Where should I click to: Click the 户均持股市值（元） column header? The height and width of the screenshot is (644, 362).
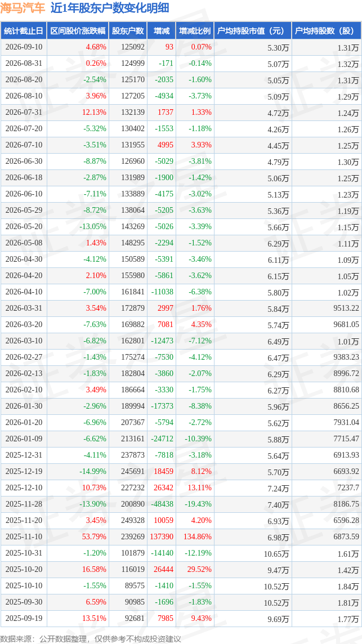tap(252, 31)
